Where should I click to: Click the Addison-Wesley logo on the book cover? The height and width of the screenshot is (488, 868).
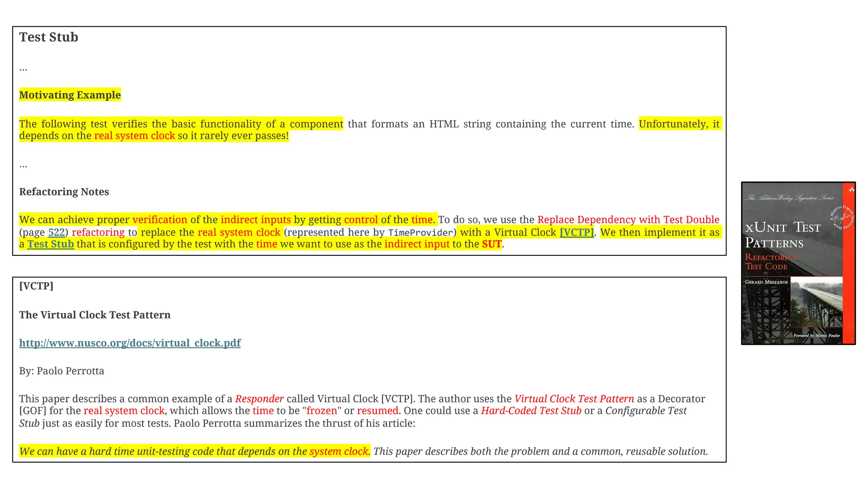tap(851, 190)
